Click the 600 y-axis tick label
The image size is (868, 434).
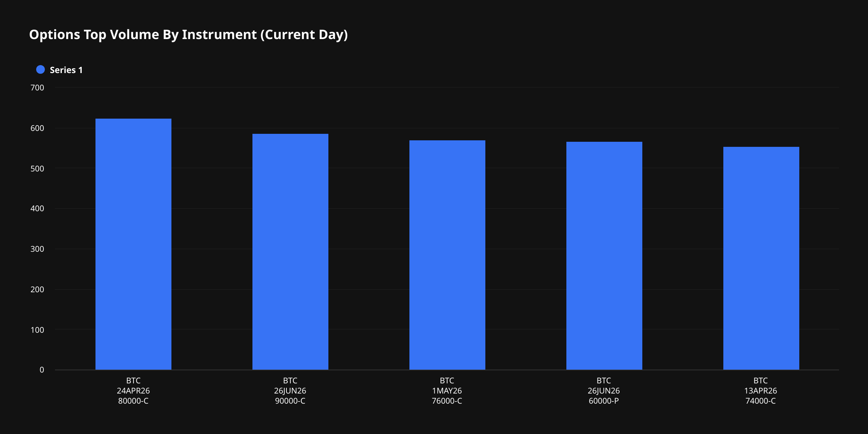[x=37, y=128]
